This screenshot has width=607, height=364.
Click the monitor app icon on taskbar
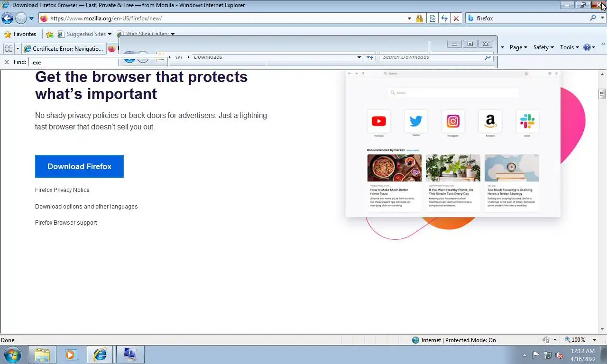pyautogui.click(x=129, y=355)
